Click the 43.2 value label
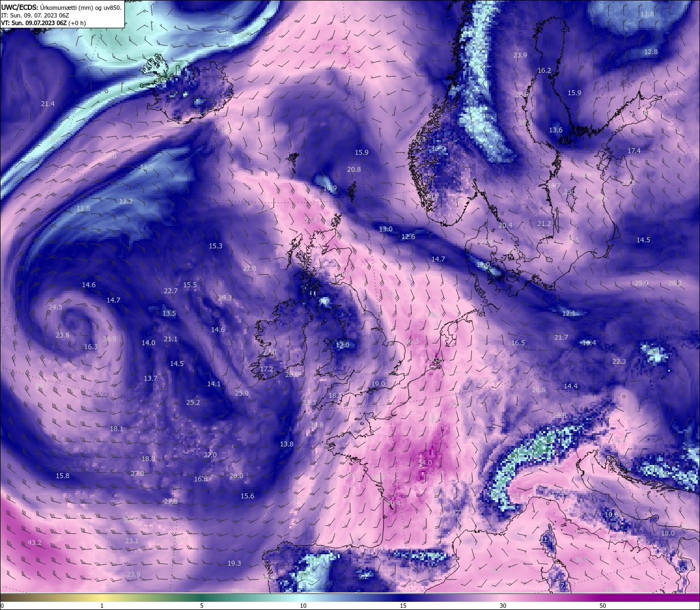This screenshot has height=610, width=700. (34, 543)
